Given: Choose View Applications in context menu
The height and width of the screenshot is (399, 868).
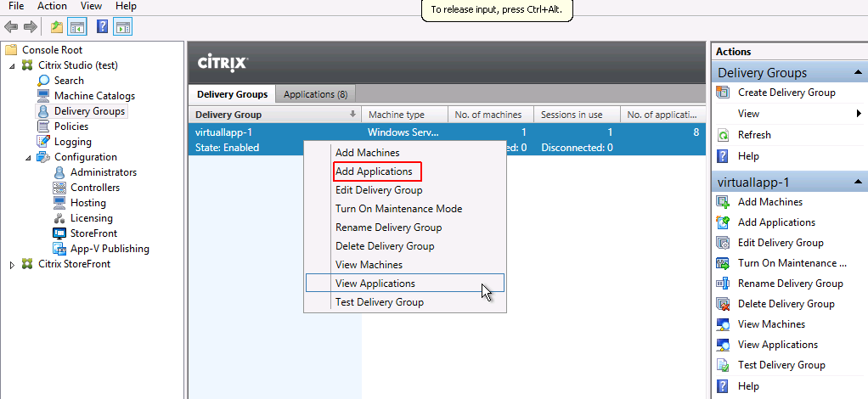Looking at the screenshot, I should click(x=404, y=284).
